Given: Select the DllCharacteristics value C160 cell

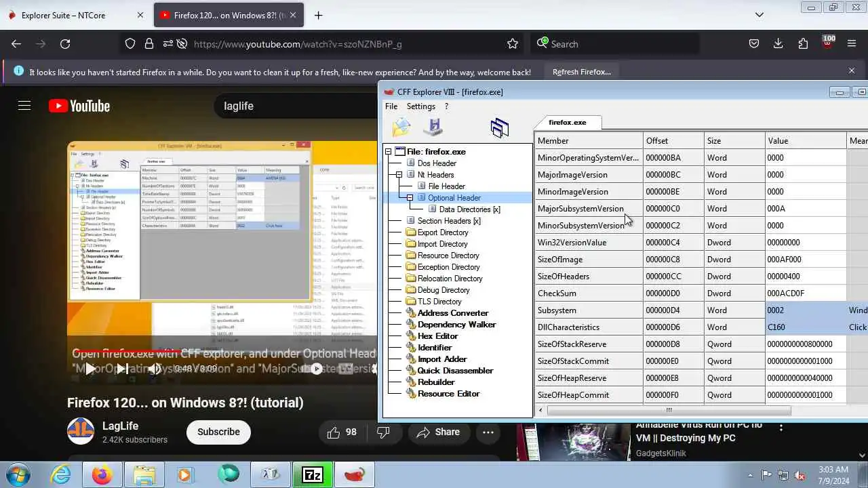Looking at the screenshot, I should pyautogui.click(x=806, y=327).
